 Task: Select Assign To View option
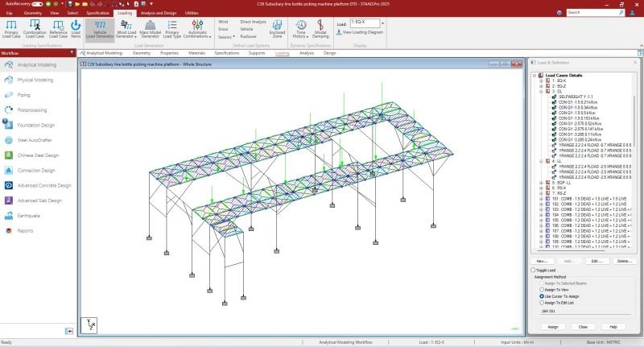[542, 290]
